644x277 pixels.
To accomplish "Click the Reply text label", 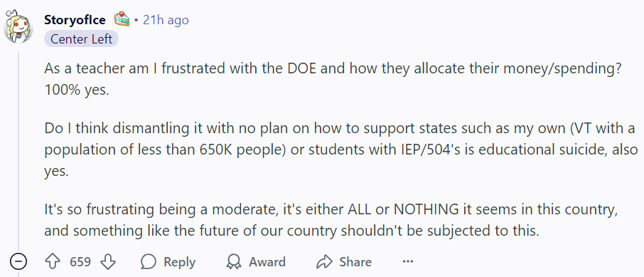I will pyautogui.click(x=180, y=262).
